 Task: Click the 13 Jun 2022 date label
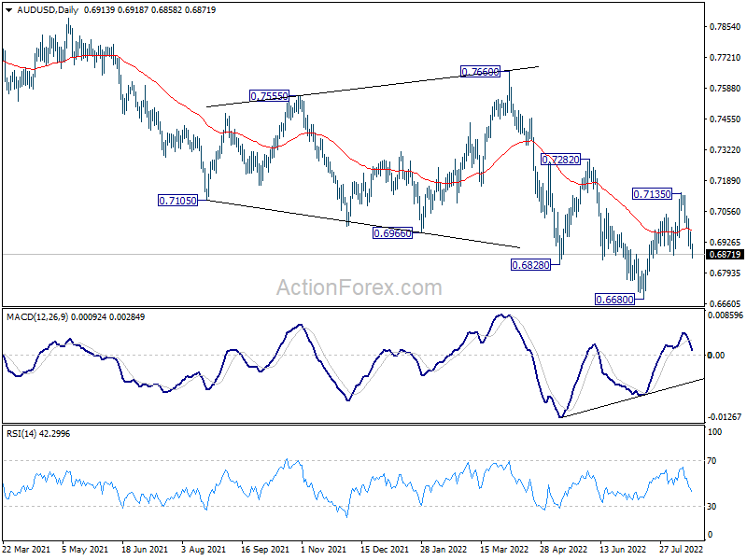(x=623, y=550)
